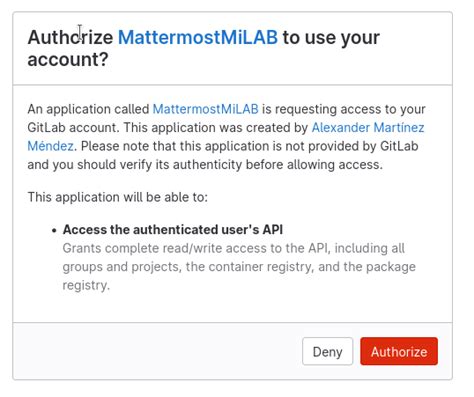Click the "GitLab account" text in the paragraph

73,128
